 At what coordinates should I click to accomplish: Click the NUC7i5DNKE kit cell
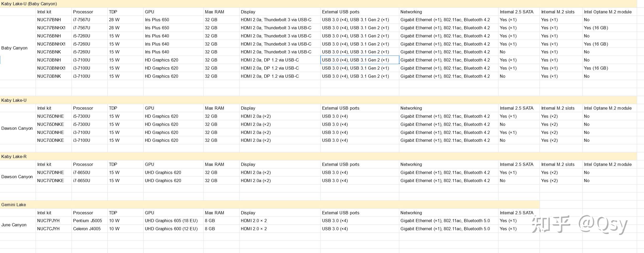(x=51, y=124)
